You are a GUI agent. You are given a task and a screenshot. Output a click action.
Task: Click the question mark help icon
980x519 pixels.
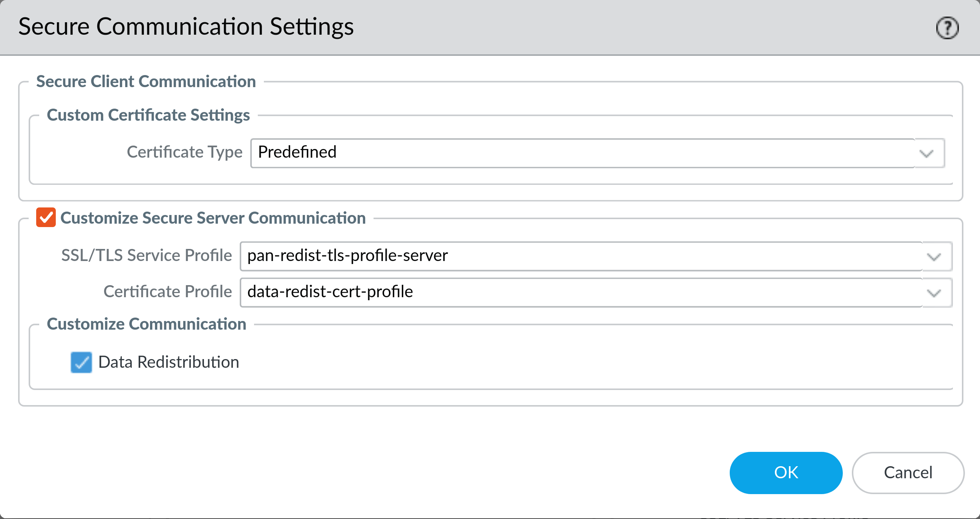947,27
